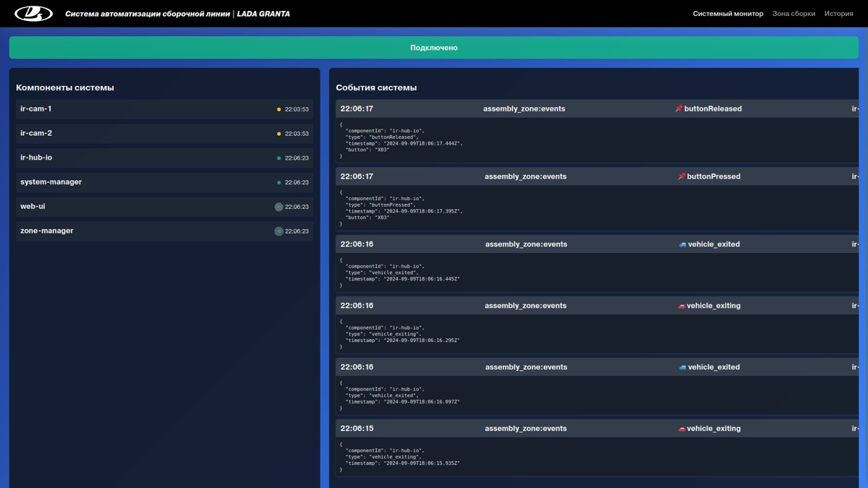Image resolution: width=868 pixels, height=488 pixels.
Task: Click the События системы heading
Action: coord(376,87)
